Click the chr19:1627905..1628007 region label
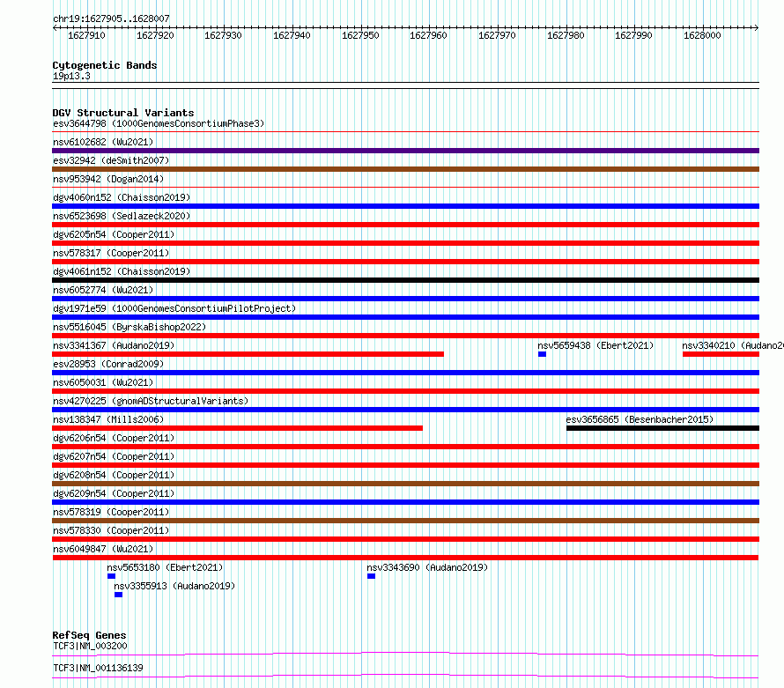784x688 pixels. (111, 18)
